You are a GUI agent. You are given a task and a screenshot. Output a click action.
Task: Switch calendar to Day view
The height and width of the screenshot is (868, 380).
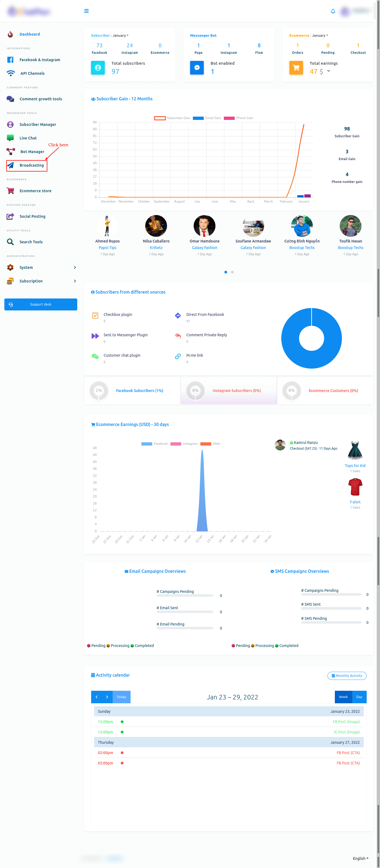click(x=359, y=697)
